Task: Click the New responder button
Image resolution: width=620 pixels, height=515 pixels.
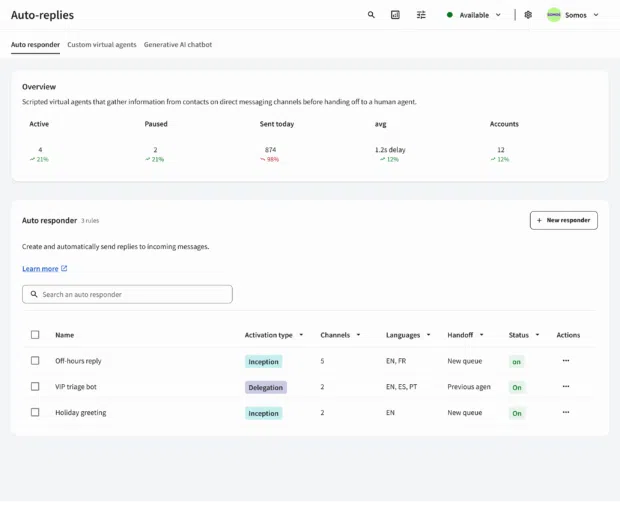Action: (x=563, y=220)
